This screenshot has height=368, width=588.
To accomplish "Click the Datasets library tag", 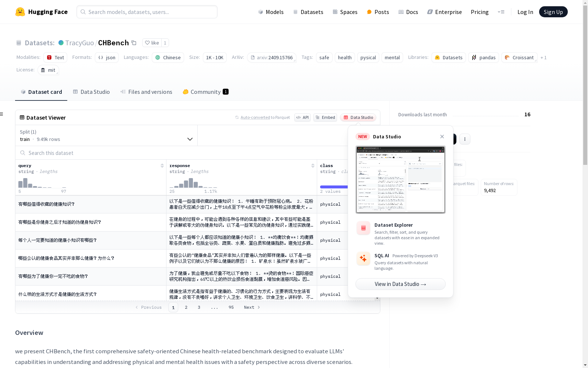I will (449, 57).
